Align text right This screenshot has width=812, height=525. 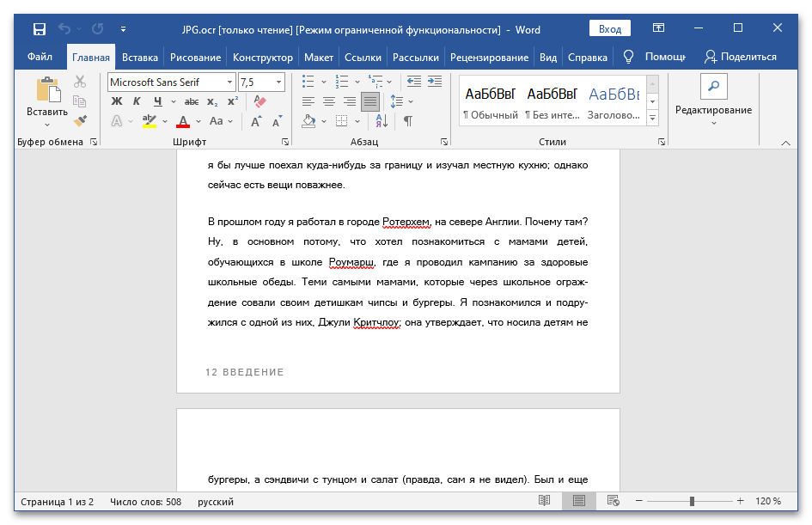[350, 101]
